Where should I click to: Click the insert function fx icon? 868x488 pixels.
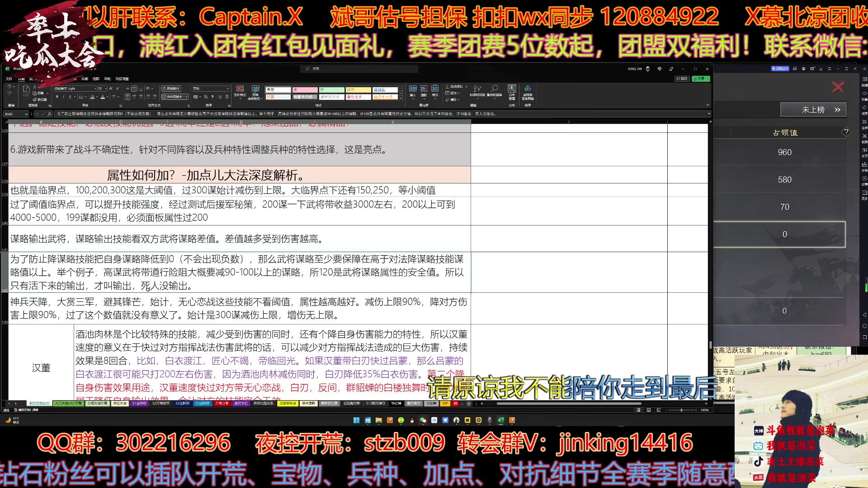(49, 114)
